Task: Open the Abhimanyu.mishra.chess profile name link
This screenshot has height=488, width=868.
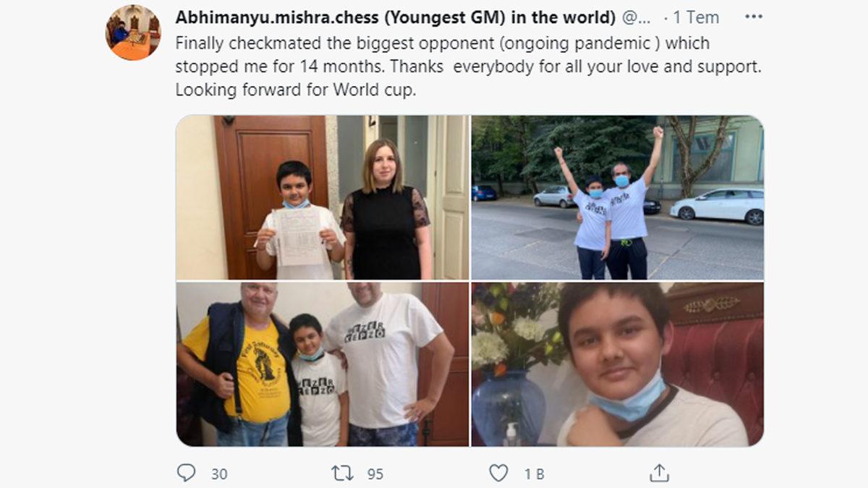Action: (396, 17)
